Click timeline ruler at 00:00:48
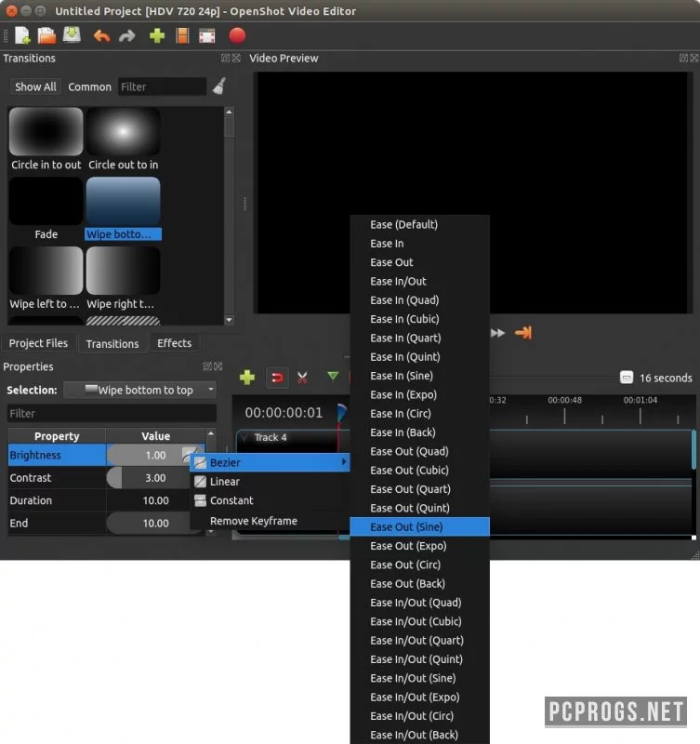This screenshot has height=744, width=700. click(564, 400)
